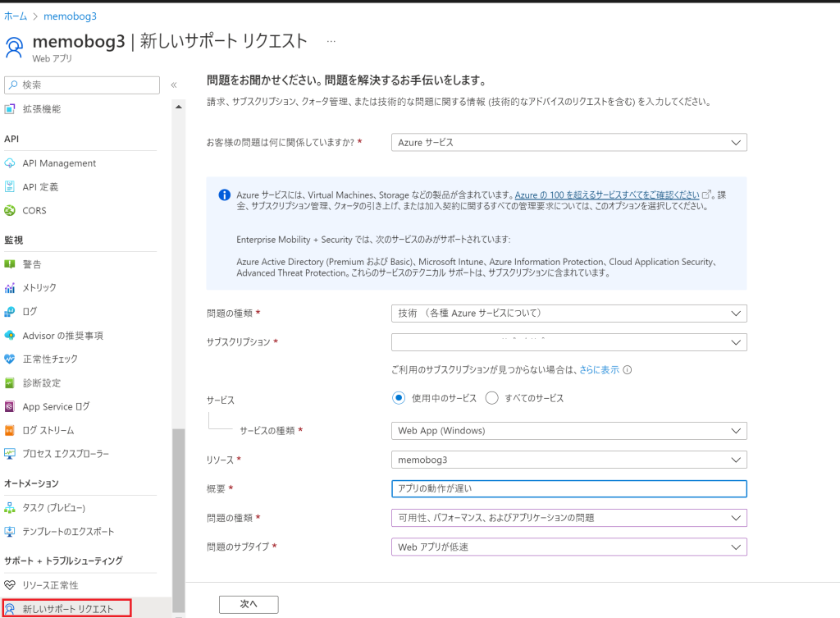Open App Service ログ menu item

click(x=56, y=407)
